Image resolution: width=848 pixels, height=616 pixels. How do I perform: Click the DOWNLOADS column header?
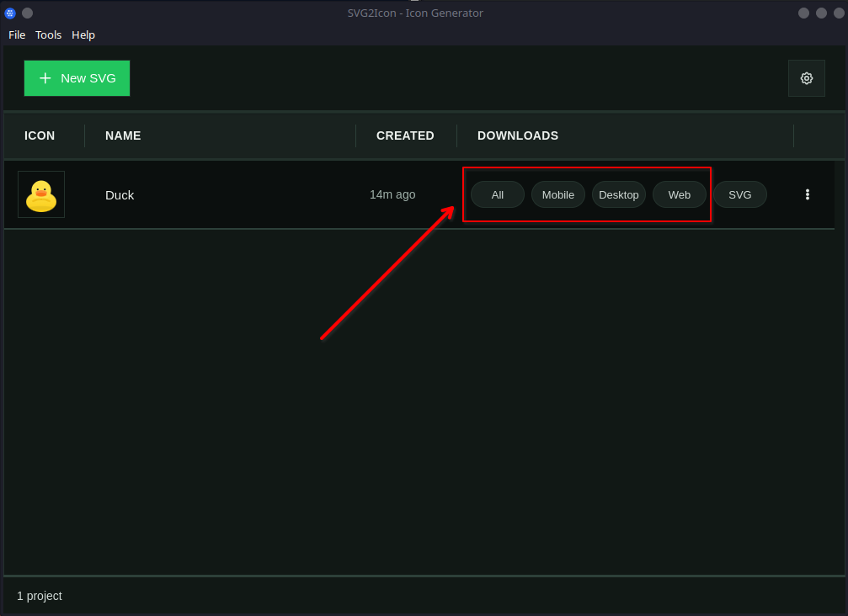(517, 135)
